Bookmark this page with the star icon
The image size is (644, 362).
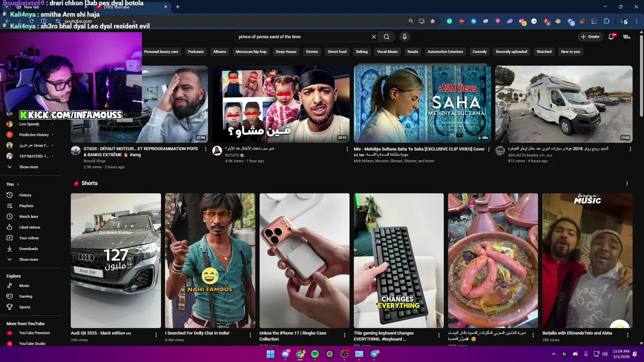[x=433, y=21]
